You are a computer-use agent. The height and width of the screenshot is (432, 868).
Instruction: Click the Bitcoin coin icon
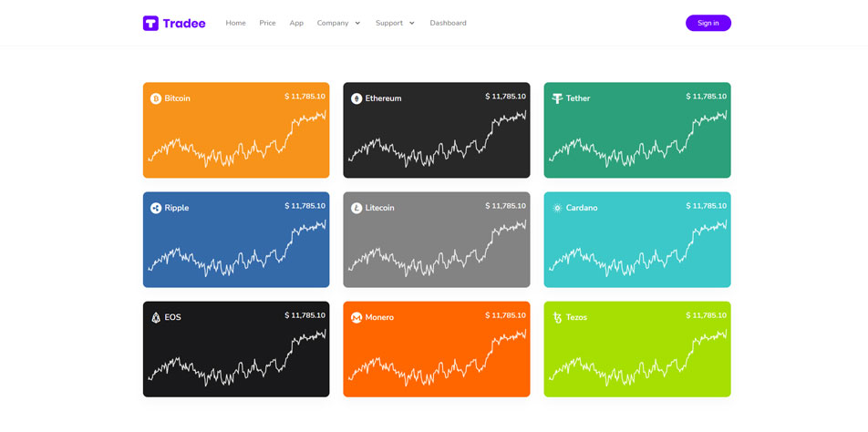pos(156,98)
